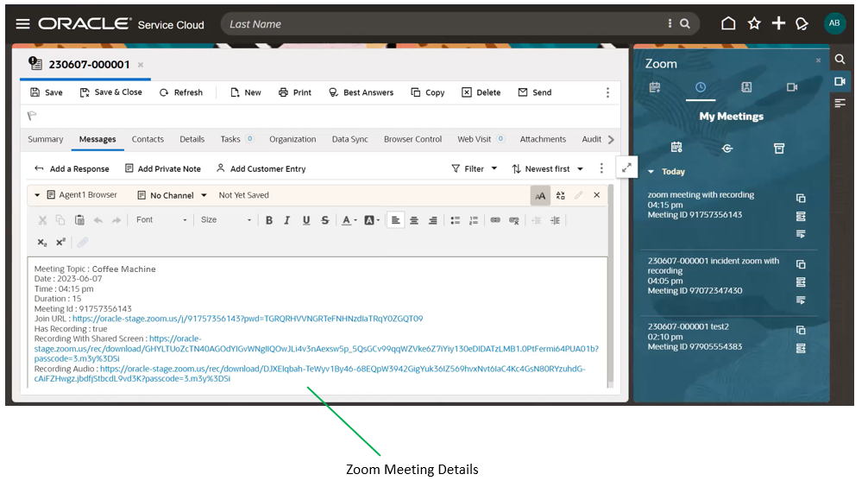Switch to the Contacts tab
The height and width of the screenshot is (487, 868).
click(x=148, y=139)
